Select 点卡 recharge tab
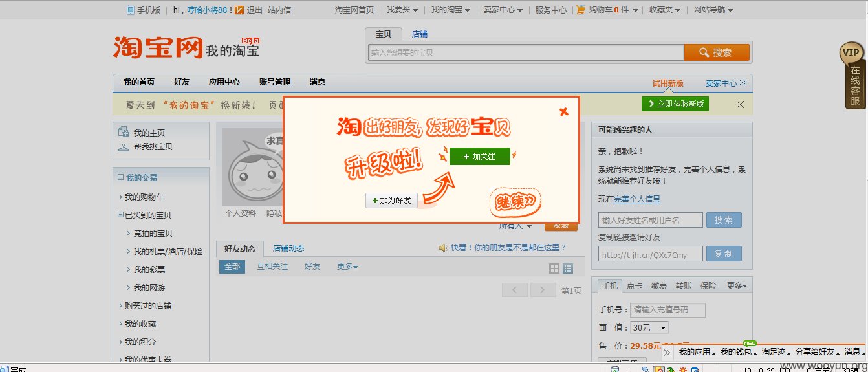Screen dimensions: 868x372 pos(635,285)
